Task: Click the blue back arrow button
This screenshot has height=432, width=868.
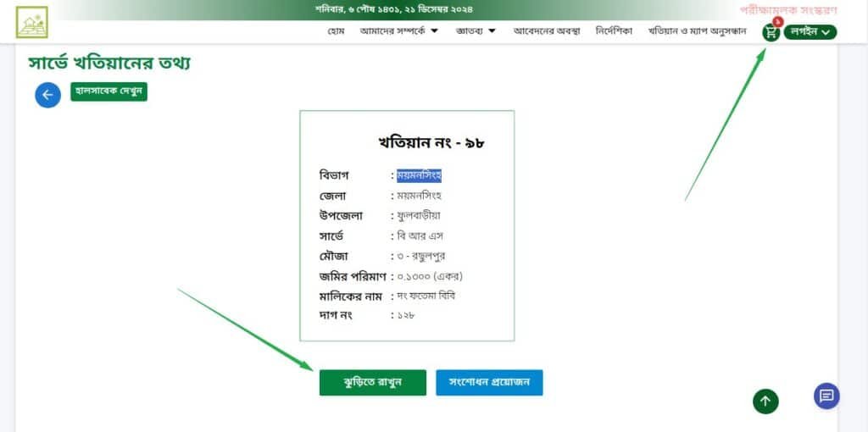Action: coord(47,95)
